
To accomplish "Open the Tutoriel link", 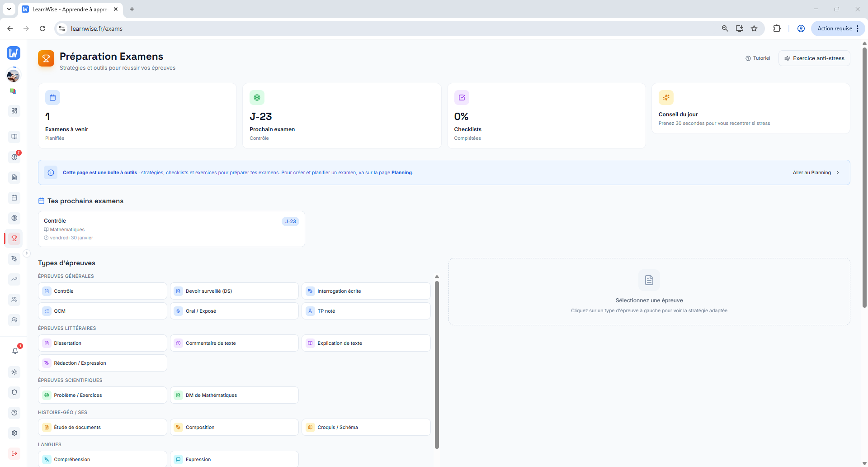I will (x=758, y=58).
